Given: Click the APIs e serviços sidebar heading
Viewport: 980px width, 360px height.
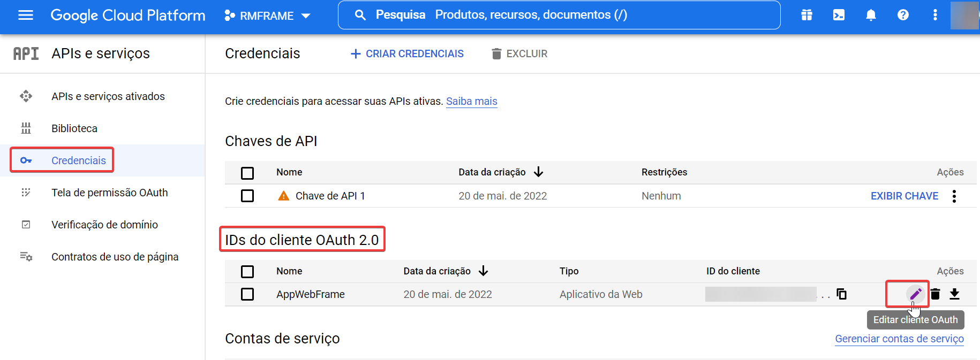Looking at the screenshot, I should click(x=101, y=53).
